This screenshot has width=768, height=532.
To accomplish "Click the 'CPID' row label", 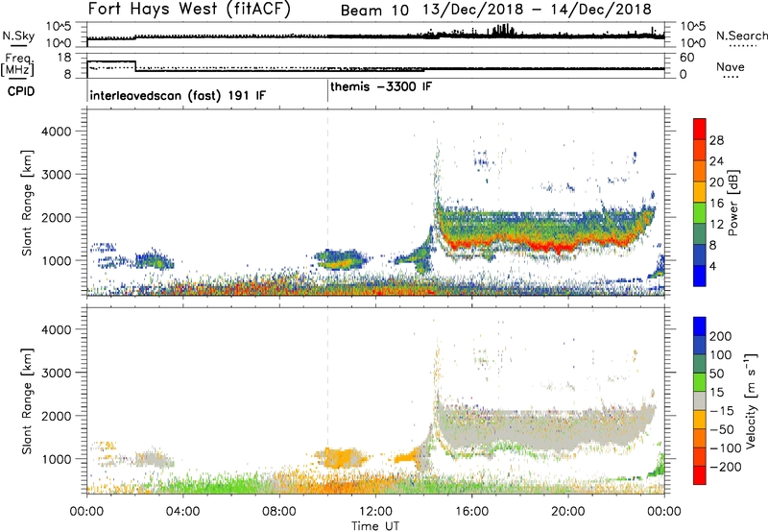I will click(21, 91).
